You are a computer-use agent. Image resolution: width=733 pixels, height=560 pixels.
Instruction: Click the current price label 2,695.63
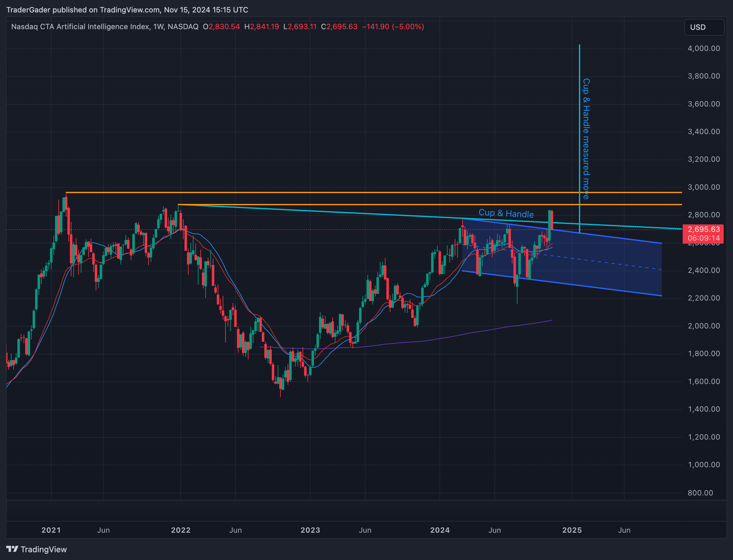tap(704, 229)
